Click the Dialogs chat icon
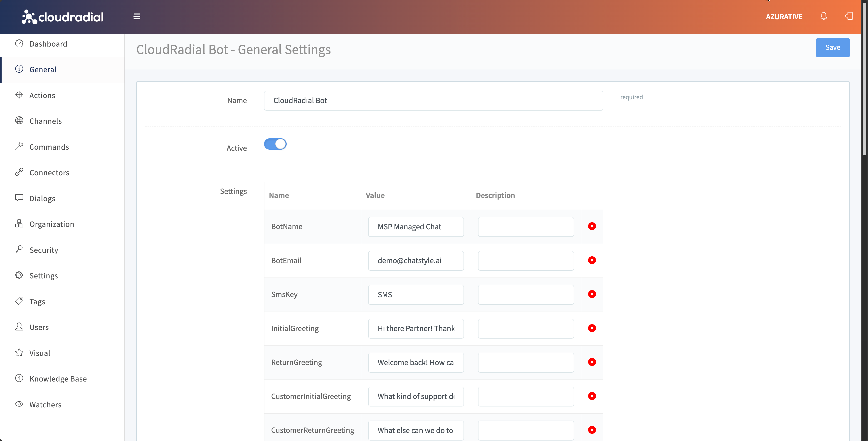This screenshot has width=868, height=441. click(x=19, y=198)
